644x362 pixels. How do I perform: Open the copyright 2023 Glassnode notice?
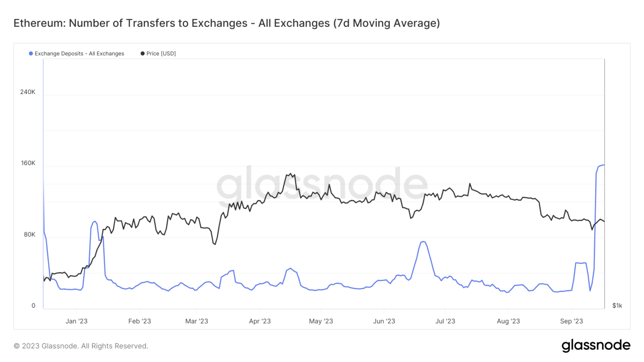(x=81, y=346)
